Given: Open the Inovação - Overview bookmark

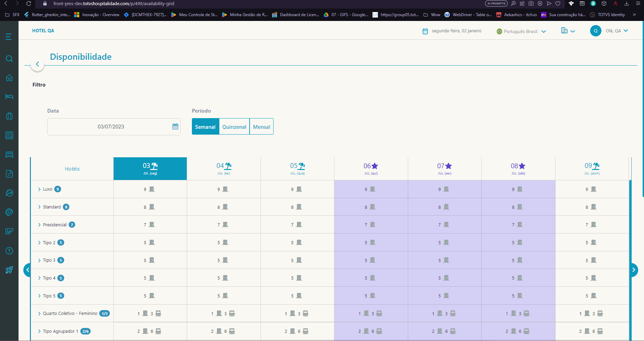Looking at the screenshot, I should 97,15.
